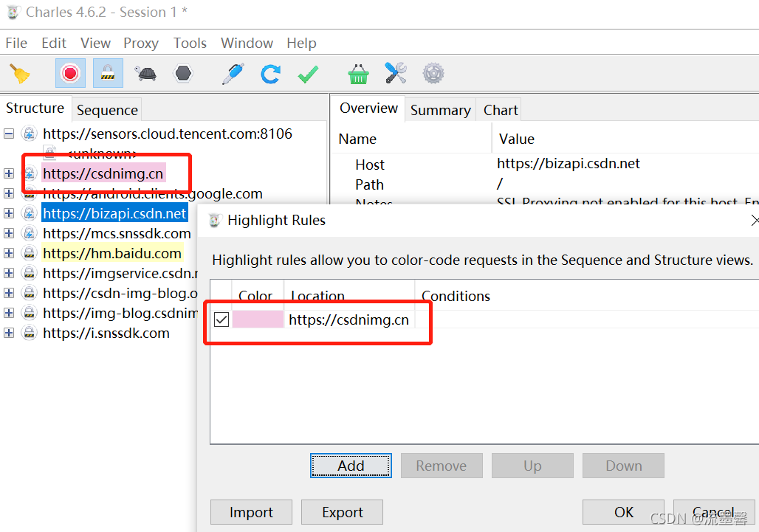Click globe icon beside sensors.cloud.tencent.com
This screenshot has height=532, width=759.
[30, 134]
